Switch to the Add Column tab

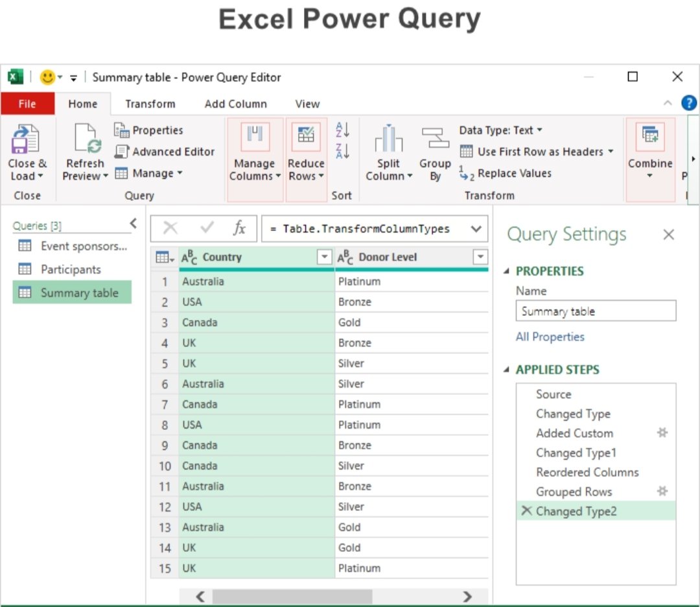pyautogui.click(x=236, y=104)
